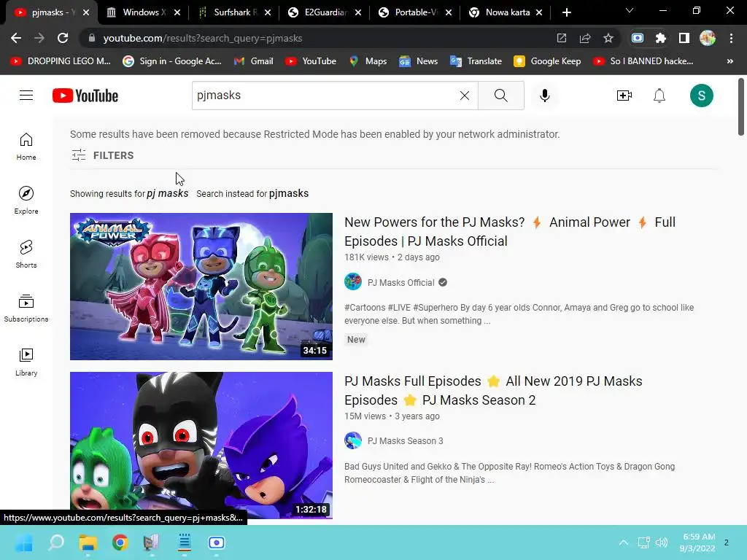Bookmark this page with star icon
Image resolution: width=747 pixels, height=560 pixels.
(608, 38)
